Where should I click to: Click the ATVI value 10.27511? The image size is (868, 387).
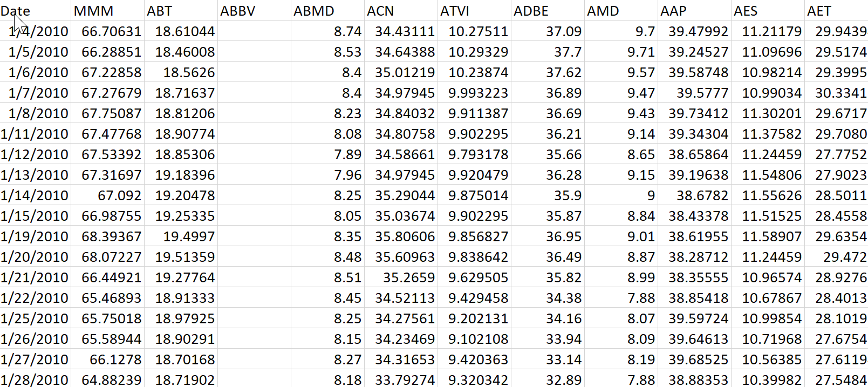[474, 31]
